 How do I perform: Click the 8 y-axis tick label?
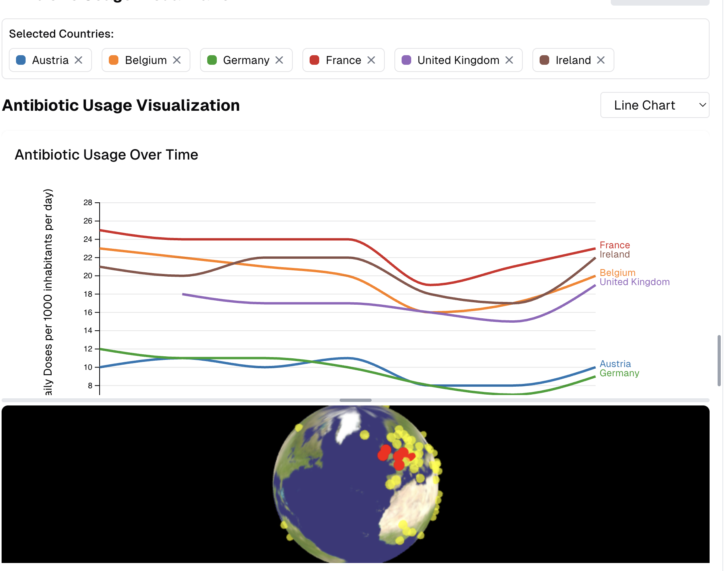pos(90,385)
